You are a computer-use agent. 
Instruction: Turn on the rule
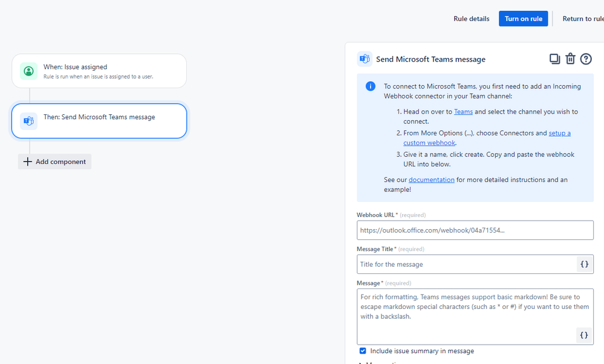tap(523, 19)
